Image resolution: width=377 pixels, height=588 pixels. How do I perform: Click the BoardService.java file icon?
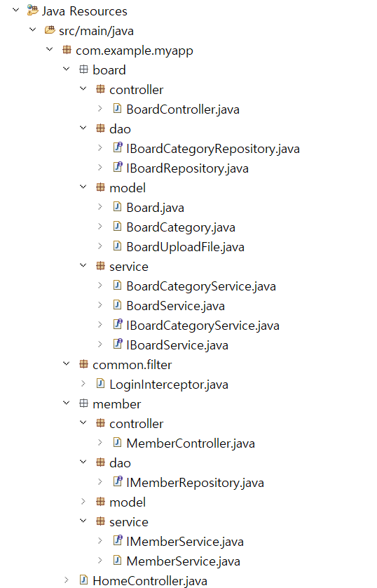coord(117,305)
